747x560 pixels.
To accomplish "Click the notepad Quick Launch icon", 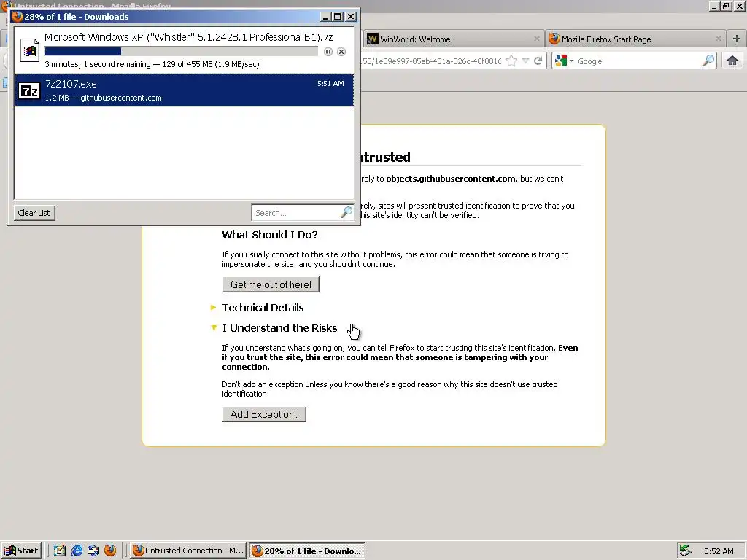I will [x=60, y=551].
